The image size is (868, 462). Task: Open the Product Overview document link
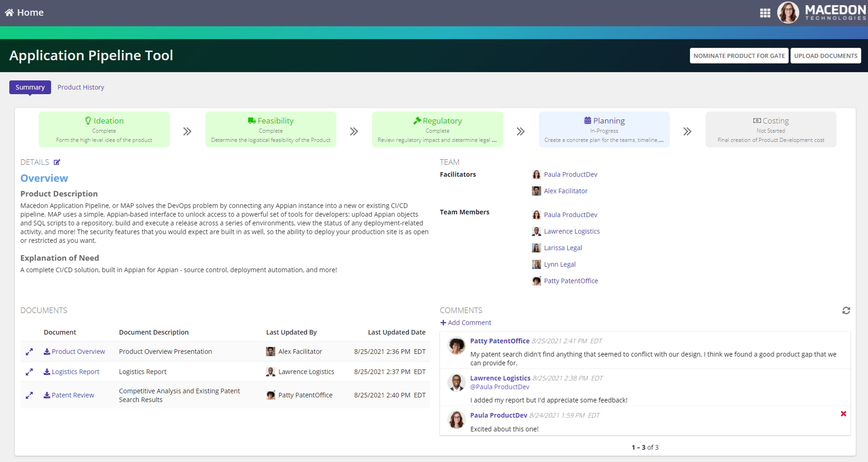tap(78, 352)
